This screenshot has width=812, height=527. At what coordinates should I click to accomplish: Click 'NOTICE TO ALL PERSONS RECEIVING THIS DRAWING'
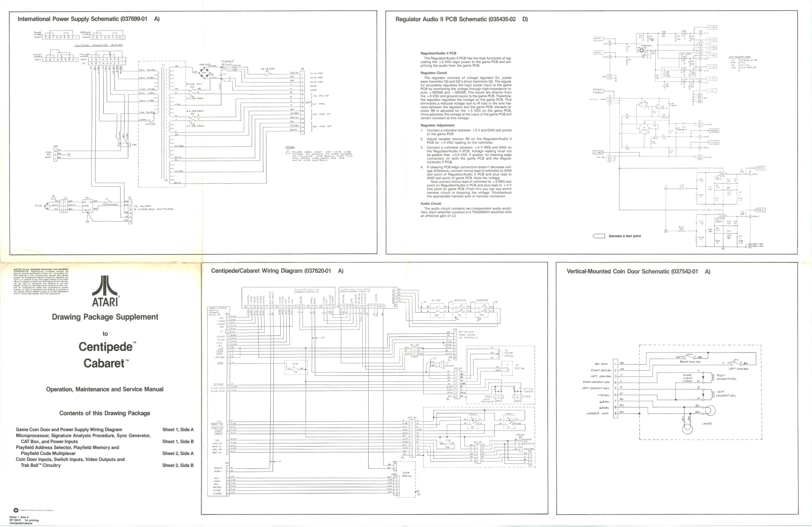[41, 269]
